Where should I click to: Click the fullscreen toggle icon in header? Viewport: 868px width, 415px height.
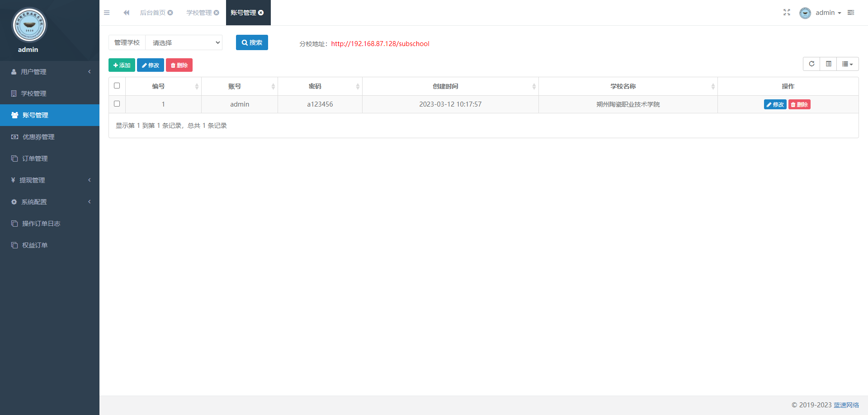coord(787,13)
